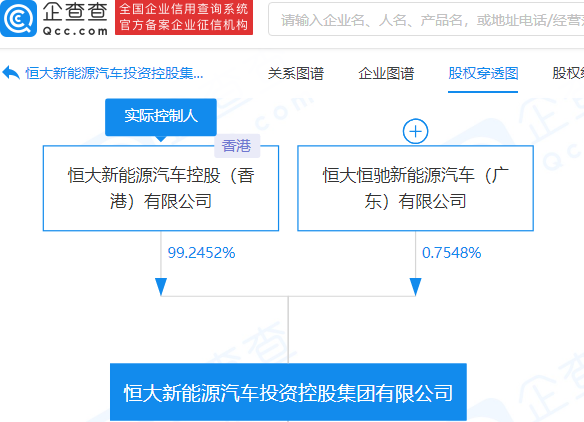Click the Qcc magnifier logo icon
The width and height of the screenshot is (584, 422).
coord(18,18)
